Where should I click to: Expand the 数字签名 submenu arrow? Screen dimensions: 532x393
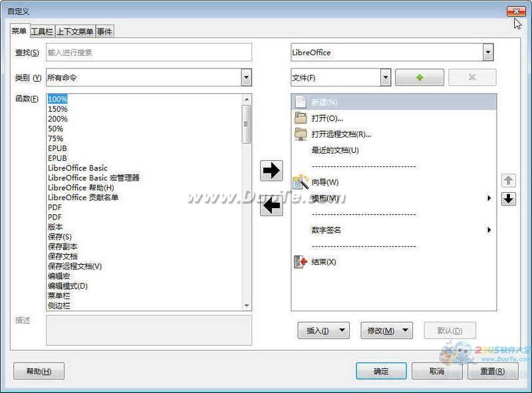pyautogui.click(x=489, y=230)
